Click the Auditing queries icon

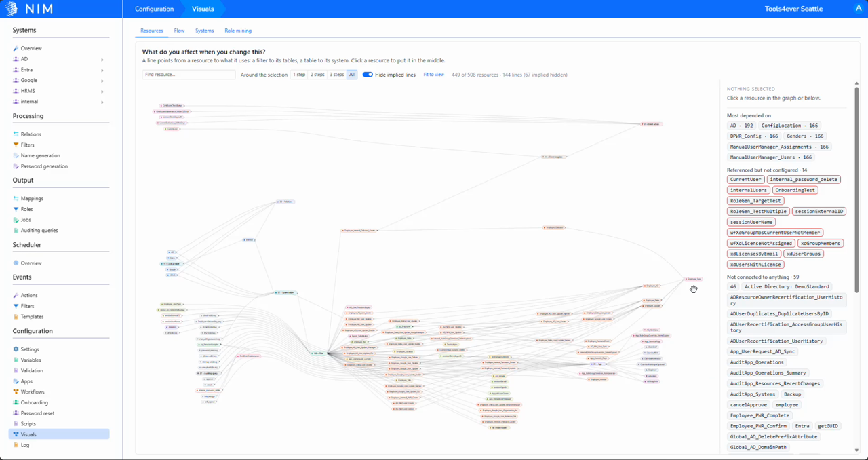(x=16, y=231)
